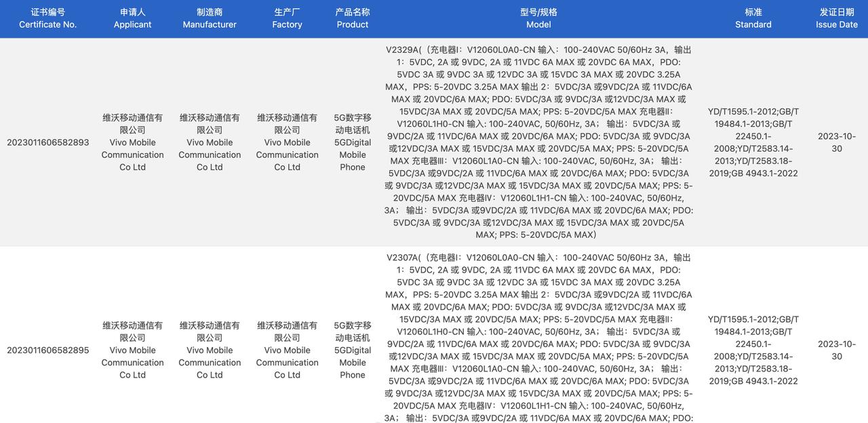Click standard cell in row 2023011606582895
The width and height of the screenshot is (868, 423).
coord(753,350)
